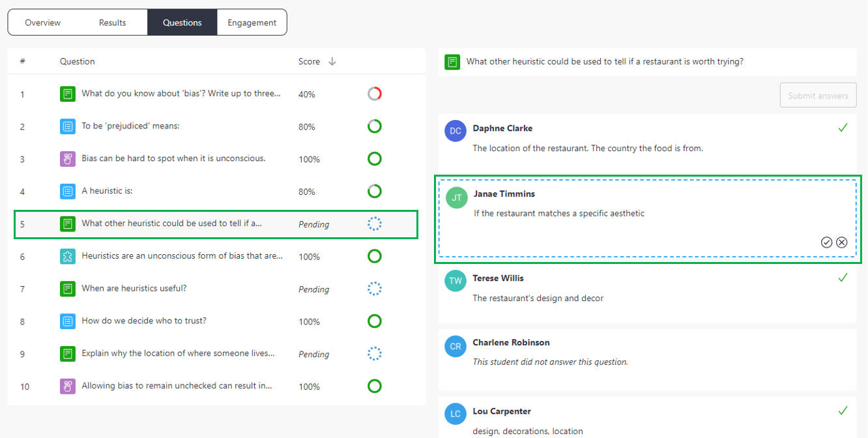This screenshot has height=438, width=868.
Task: Select "Allowing bias to remain unchecked" question
Action: (177, 386)
